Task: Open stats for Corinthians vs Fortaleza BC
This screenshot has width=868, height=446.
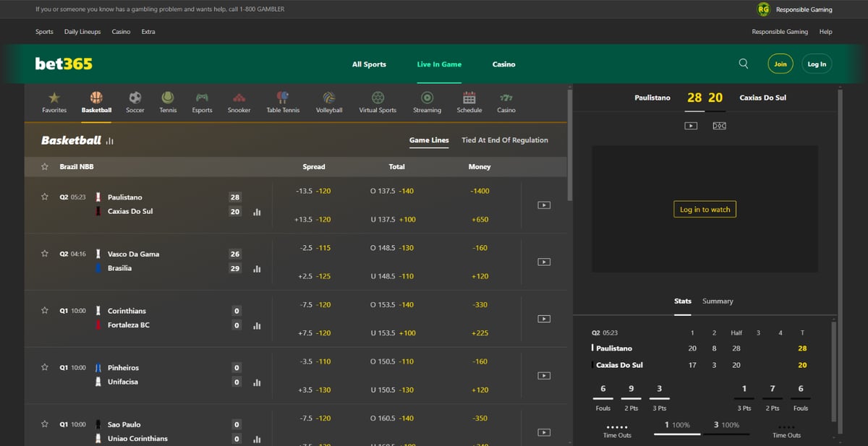Action: point(257,326)
